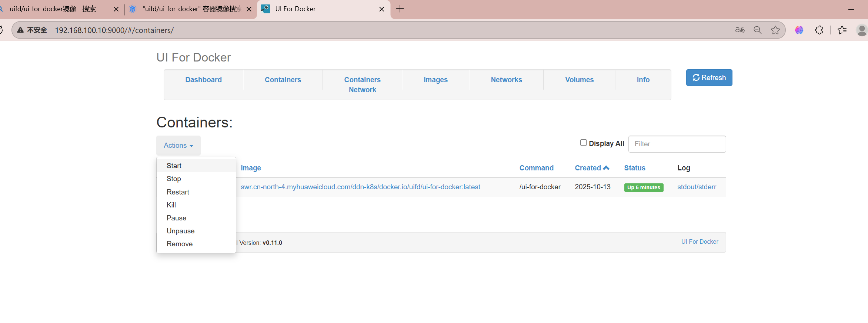868x323 pixels.
Task: Click the UI For Docker tab favicon
Action: pos(266,9)
